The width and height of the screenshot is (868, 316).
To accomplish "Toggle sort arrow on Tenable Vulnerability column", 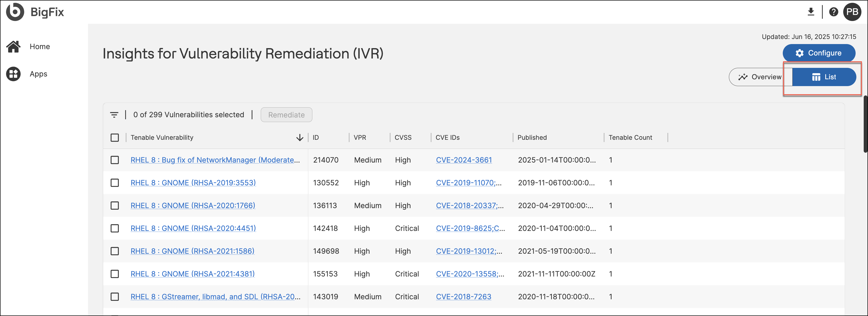I will pos(299,137).
